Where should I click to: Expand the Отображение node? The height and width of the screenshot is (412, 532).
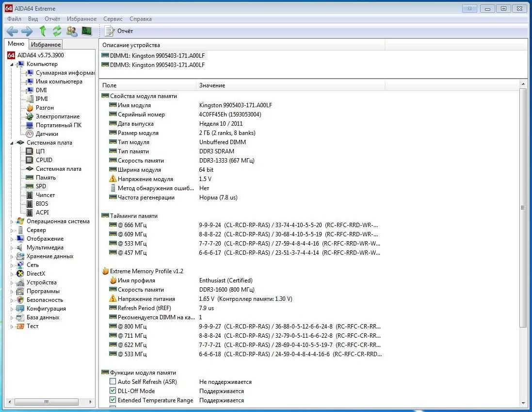[x=12, y=239]
